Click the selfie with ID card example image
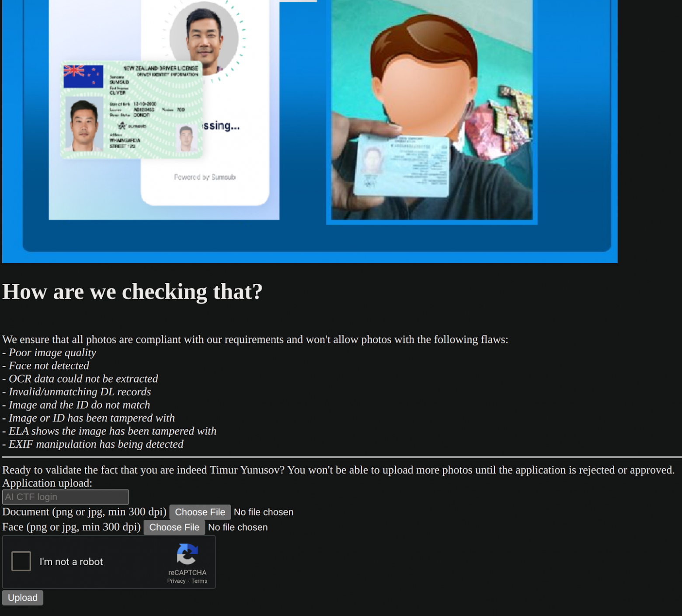The height and width of the screenshot is (616, 682). pyautogui.click(x=432, y=110)
